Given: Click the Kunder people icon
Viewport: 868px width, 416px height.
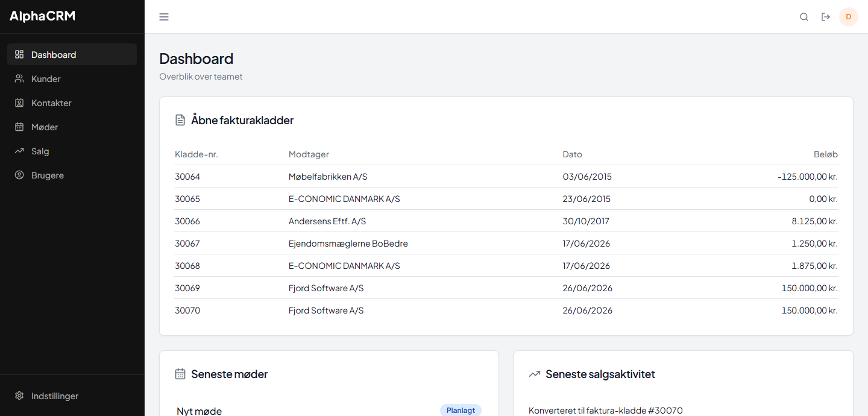Looking at the screenshot, I should click(19, 78).
